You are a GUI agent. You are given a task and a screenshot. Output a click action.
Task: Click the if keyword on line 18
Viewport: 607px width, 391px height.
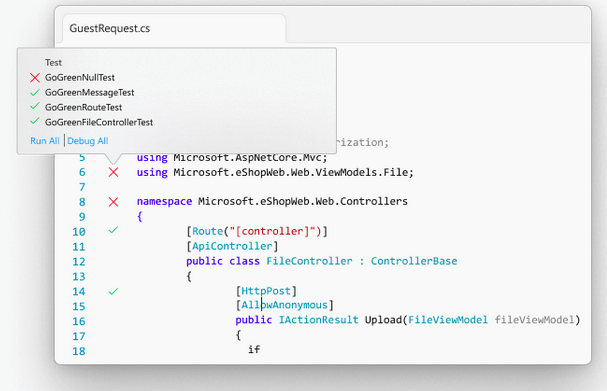254,350
